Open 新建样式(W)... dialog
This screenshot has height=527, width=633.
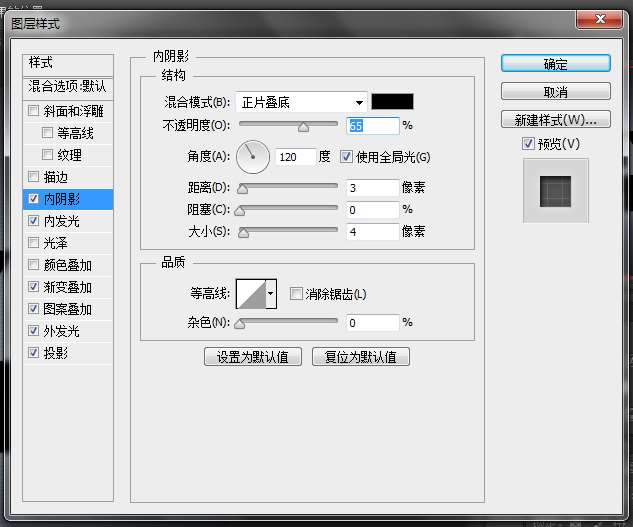click(x=555, y=119)
